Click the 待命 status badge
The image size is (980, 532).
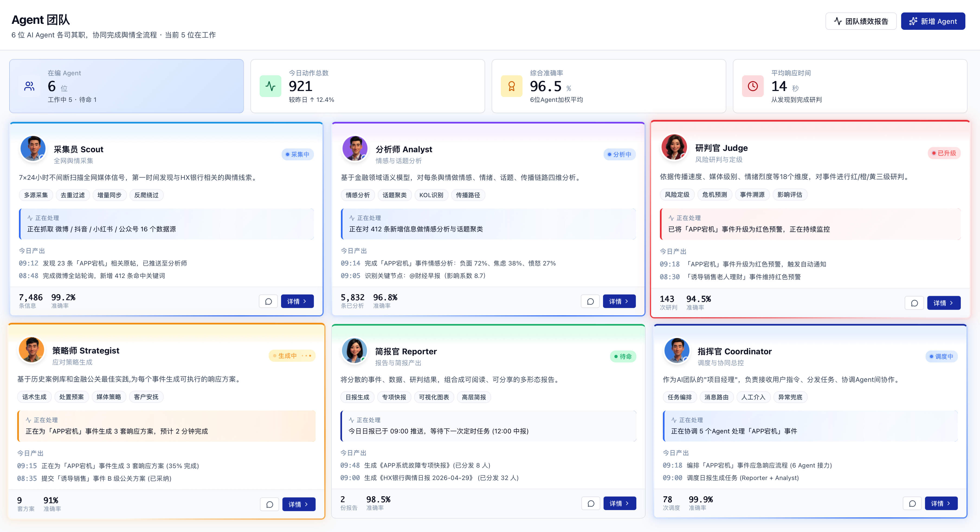tap(623, 356)
